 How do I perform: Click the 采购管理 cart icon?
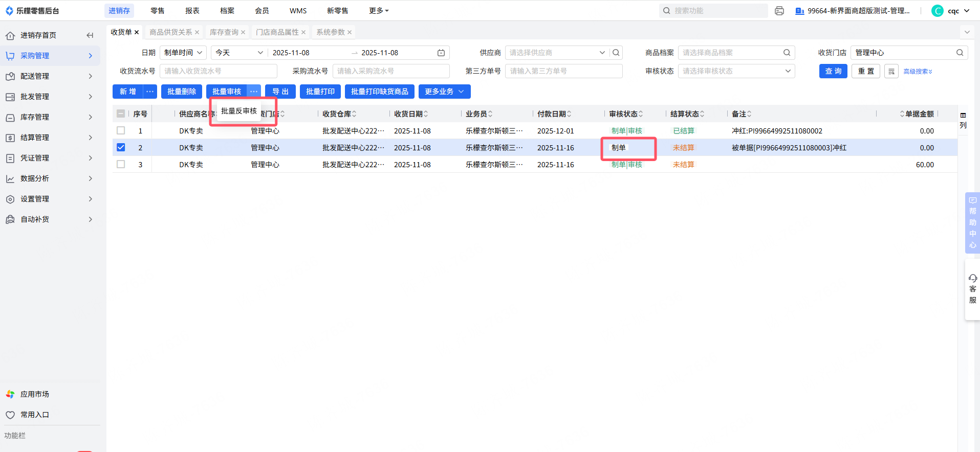pyautogui.click(x=10, y=56)
